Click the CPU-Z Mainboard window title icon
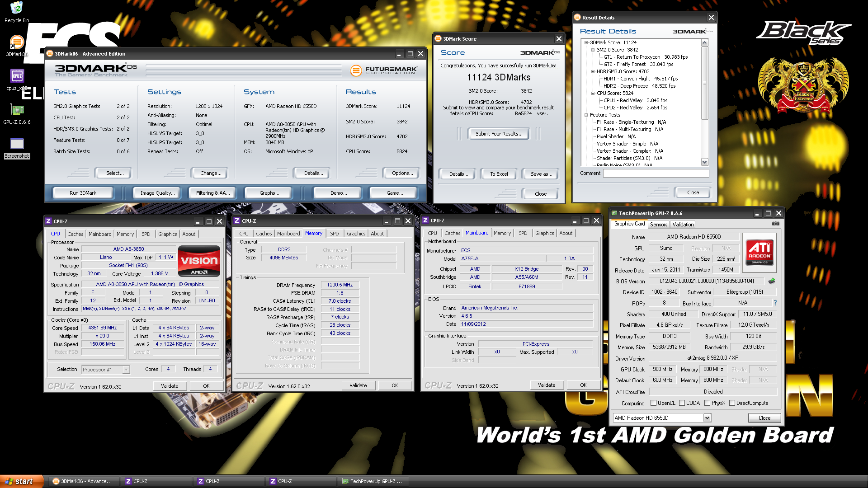This screenshot has width=868, height=488. click(425, 221)
